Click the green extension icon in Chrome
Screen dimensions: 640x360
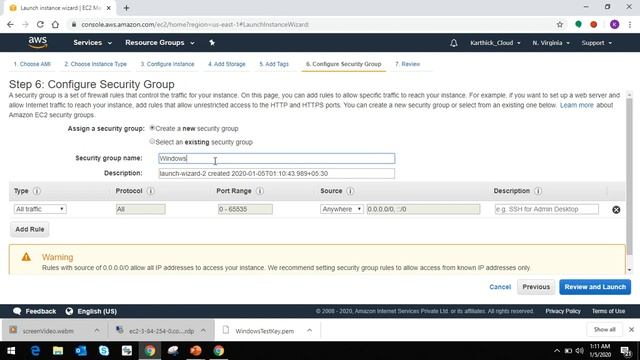pyautogui.click(x=578, y=24)
